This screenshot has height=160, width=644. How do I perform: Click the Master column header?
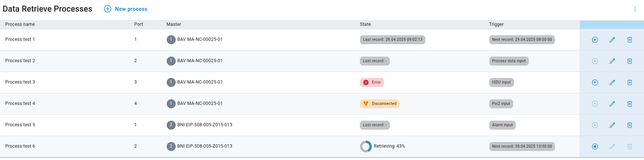coord(173,24)
